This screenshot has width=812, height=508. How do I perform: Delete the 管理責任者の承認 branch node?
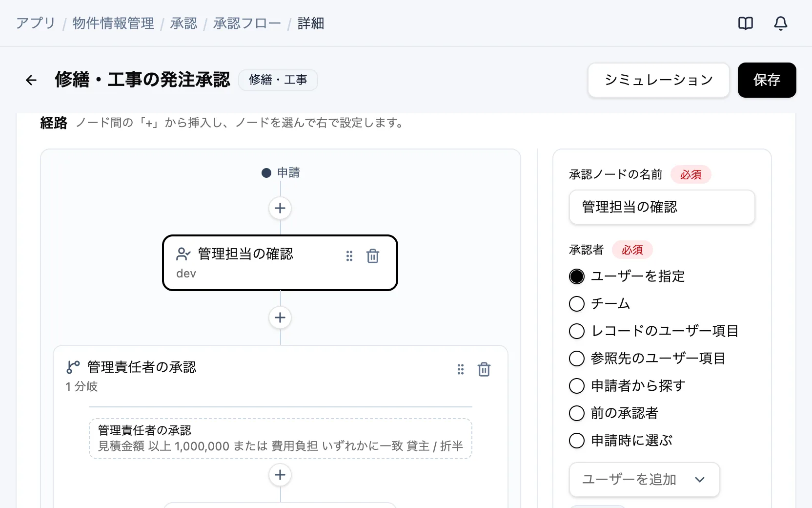click(x=484, y=369)
